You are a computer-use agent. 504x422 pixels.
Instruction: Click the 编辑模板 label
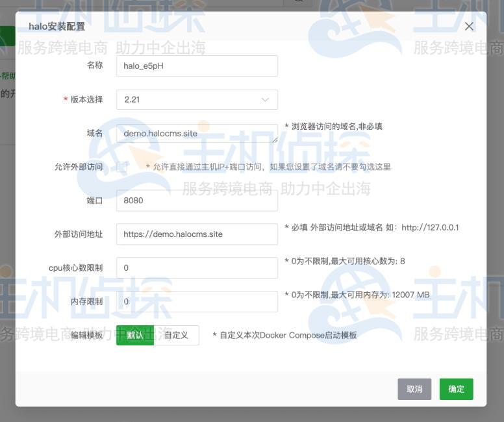pos(87,335)
